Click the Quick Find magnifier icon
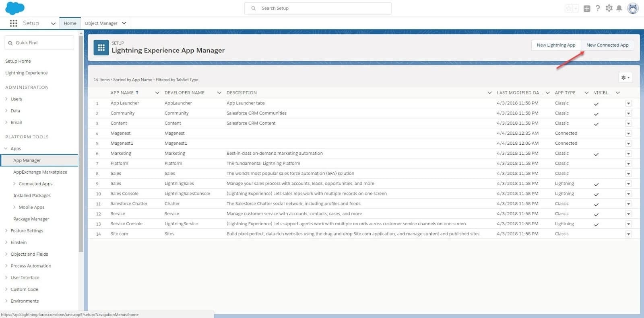The height and width of the screenshot is (318, 644). pos(10,43)
